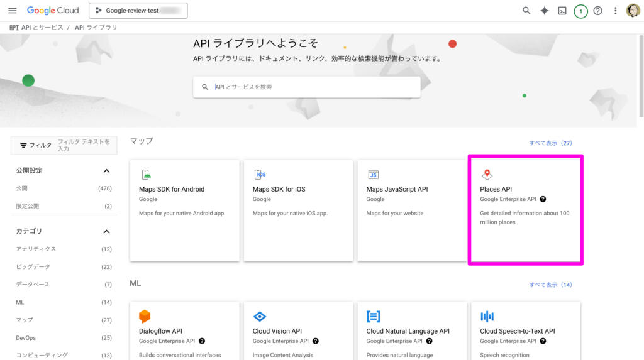Open the Maps JavaScript API title
The image size is (644, 360).
(397, 189)
